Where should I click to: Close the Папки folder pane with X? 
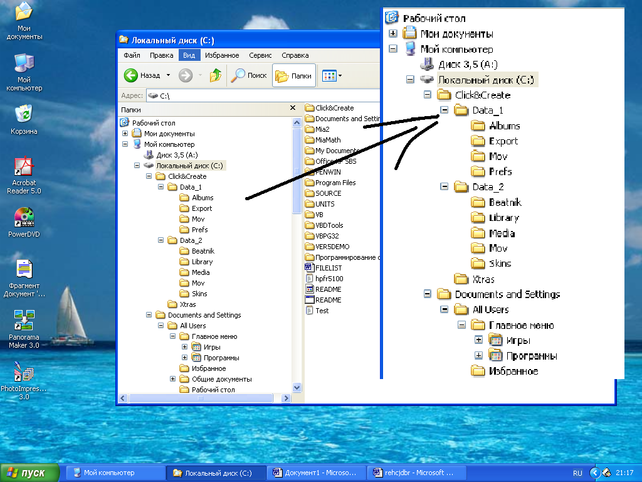point(295,110)
